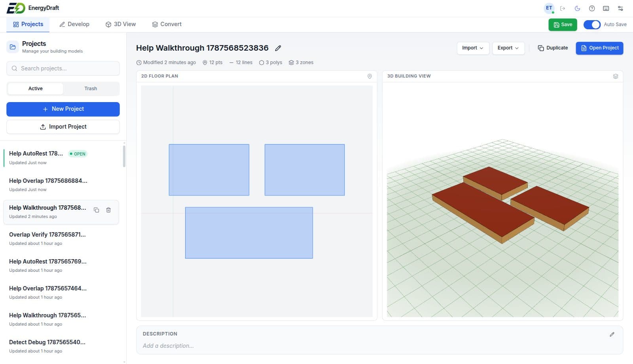
Task: Click the Duplicate button
Action: [553, 48]
